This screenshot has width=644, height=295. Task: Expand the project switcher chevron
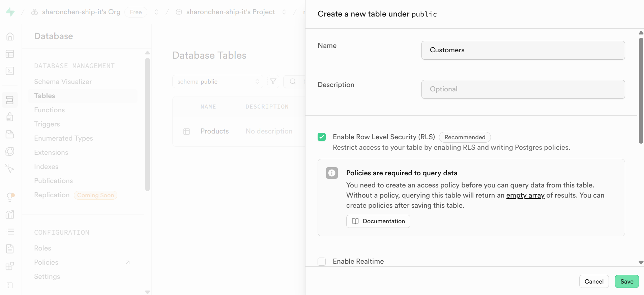(284, 12)
